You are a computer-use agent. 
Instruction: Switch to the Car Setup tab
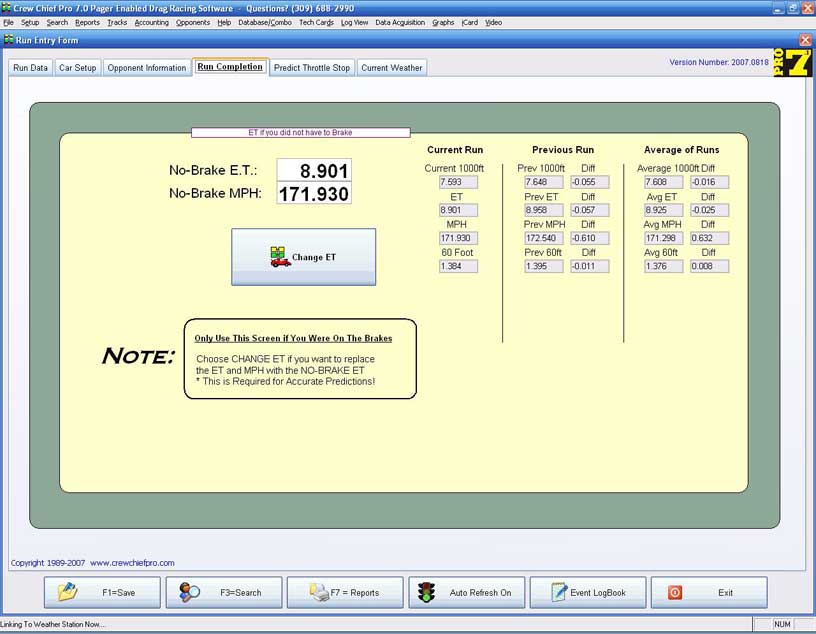point(78,68)
